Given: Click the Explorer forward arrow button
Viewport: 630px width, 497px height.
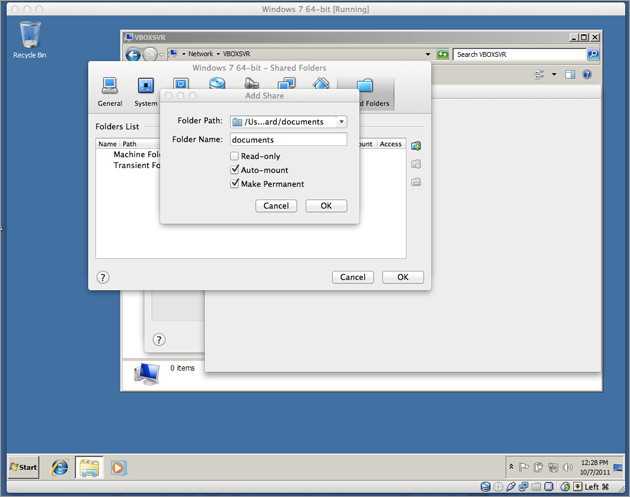Looking at the screenshot, I should coord(150,54).
